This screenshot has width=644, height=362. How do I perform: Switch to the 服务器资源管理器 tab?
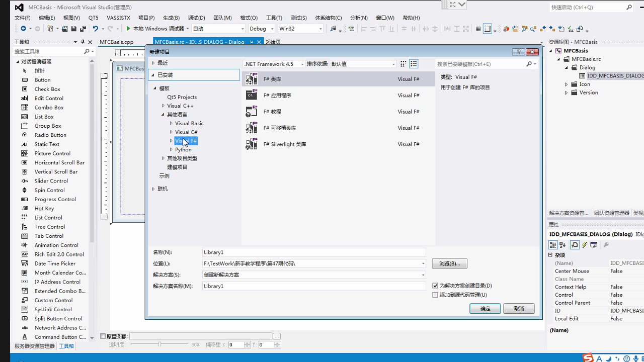click(x=35, y=346)
